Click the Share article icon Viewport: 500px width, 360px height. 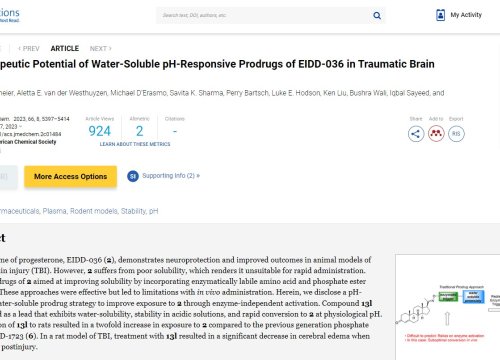tap(416, 134)
